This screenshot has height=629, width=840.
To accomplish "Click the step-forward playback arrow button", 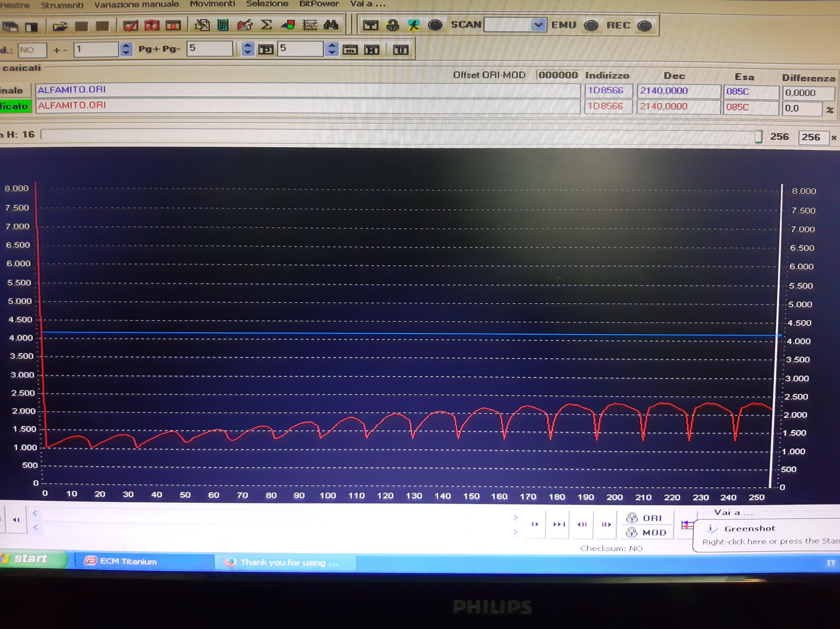I will tap(535, 524).
